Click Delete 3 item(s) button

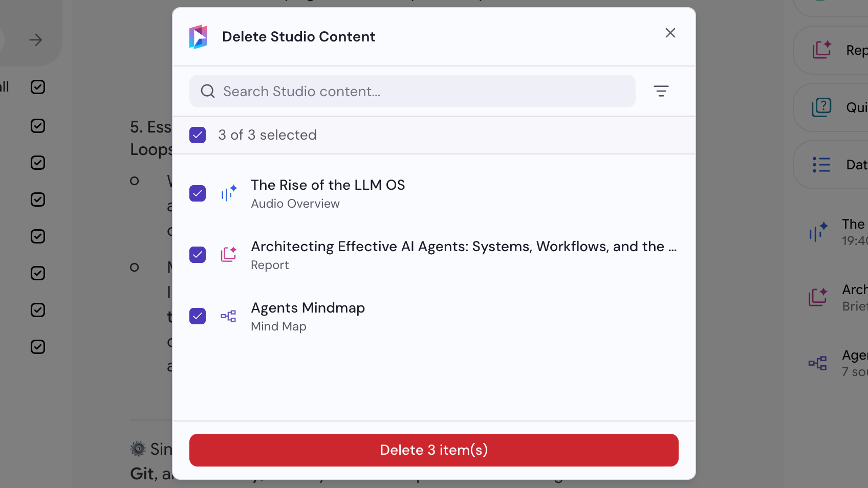[x=434, y=450]
